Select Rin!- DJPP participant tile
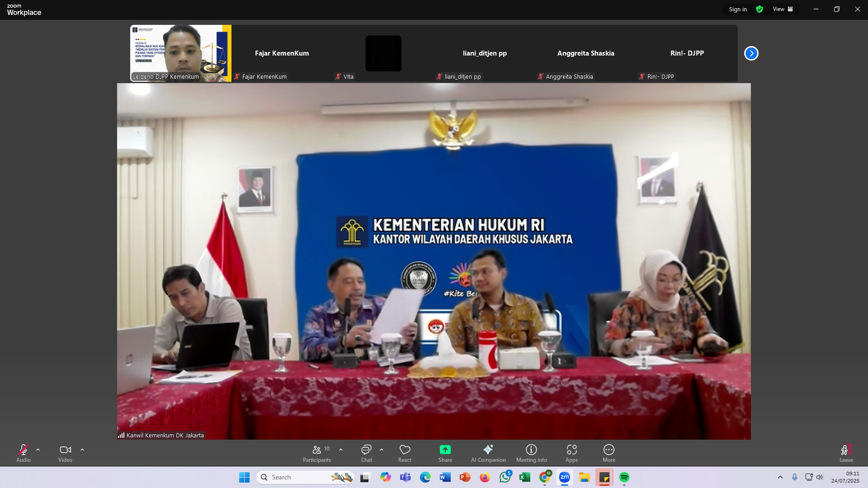This screenshot has height=488, width=868. 687,53
